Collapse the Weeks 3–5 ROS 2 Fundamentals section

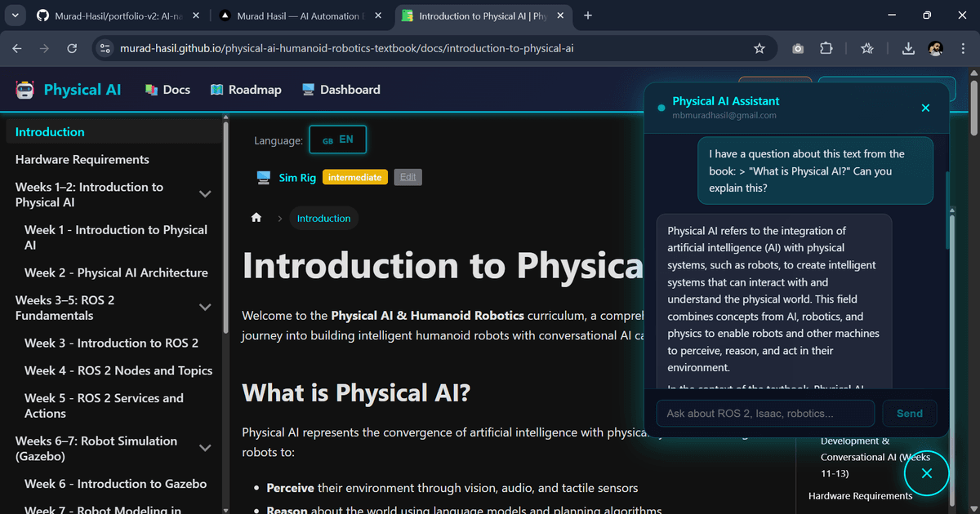(205, 308)
